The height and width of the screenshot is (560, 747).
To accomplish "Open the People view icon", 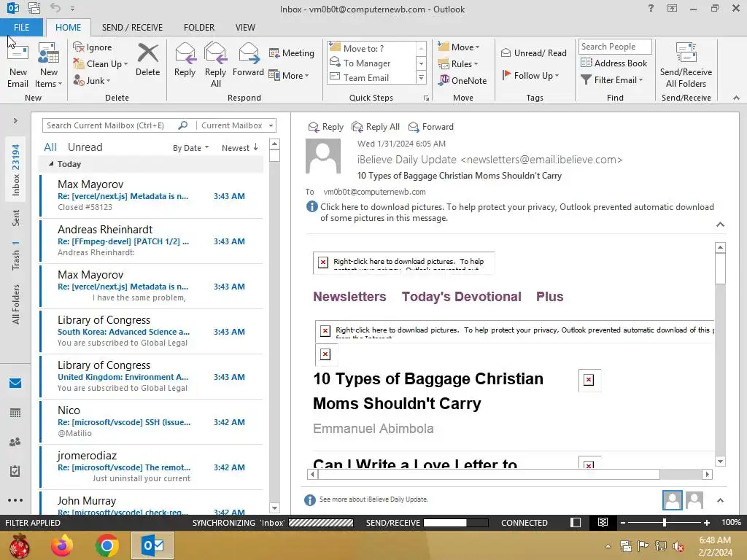I will point(15,442).
